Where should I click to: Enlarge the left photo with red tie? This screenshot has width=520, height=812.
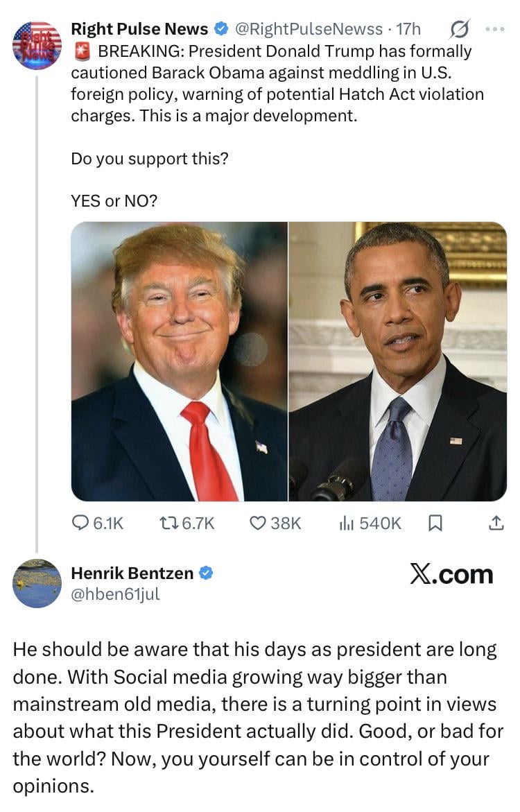(x=179, y=361)
